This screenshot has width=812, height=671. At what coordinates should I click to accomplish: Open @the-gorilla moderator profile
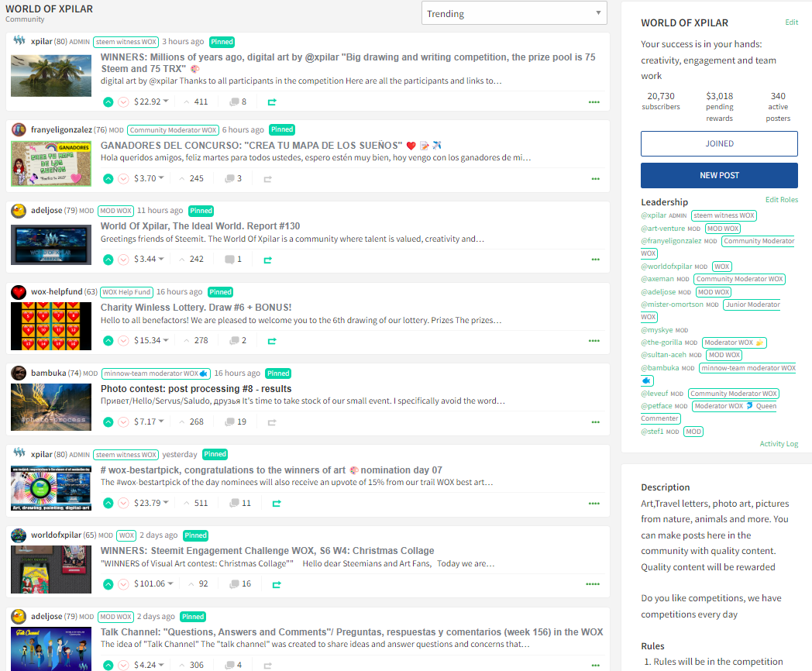pos(662,342)
